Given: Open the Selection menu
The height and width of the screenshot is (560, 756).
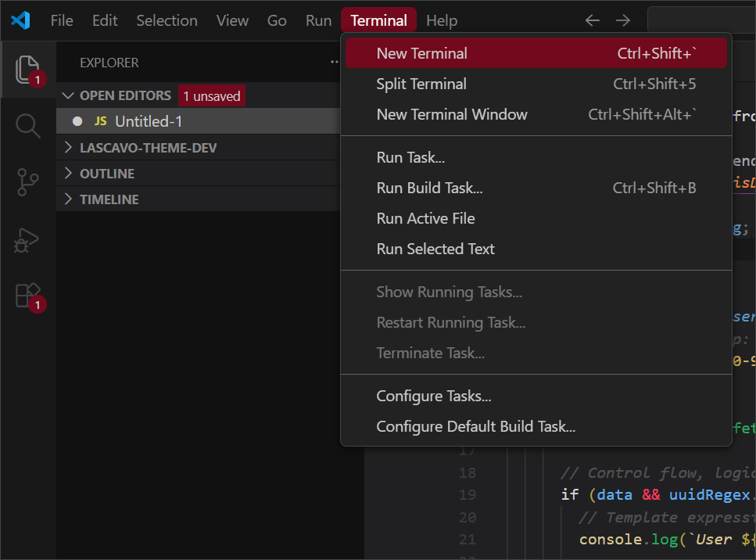Looking at the screenshot, I should (167, 20).
